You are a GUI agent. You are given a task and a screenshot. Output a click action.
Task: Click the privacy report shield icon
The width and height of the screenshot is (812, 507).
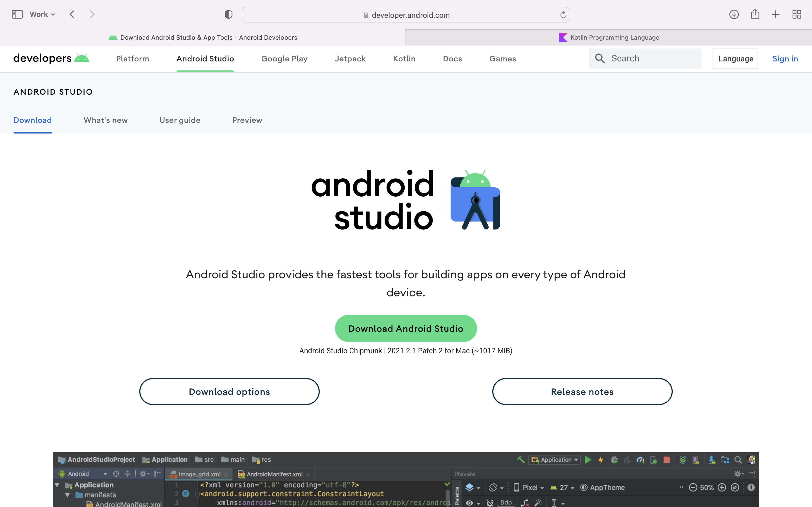(228, 14)
